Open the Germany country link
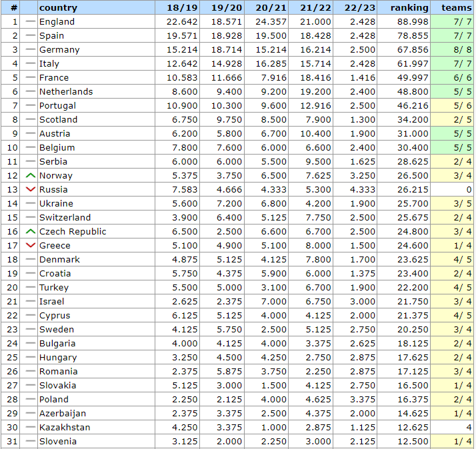This screenshot has height=449, width=476. [x=59, y=50]
